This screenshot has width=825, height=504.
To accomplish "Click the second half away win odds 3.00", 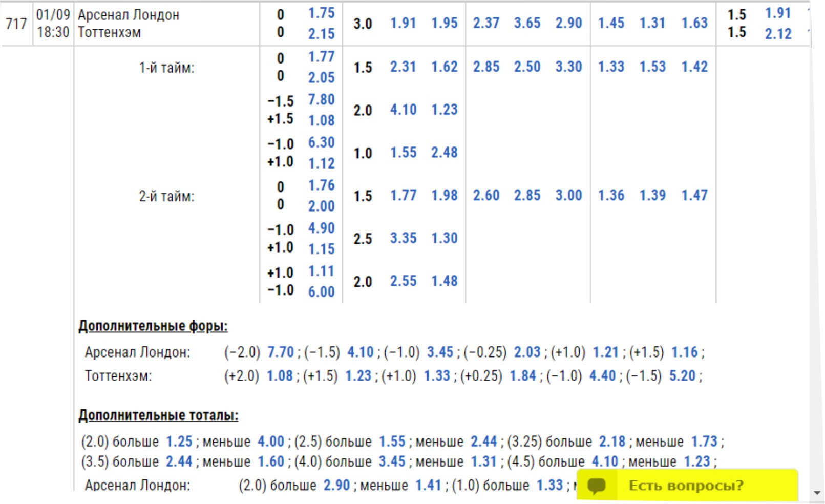I will pyautogui.click(x=568, y=195).
